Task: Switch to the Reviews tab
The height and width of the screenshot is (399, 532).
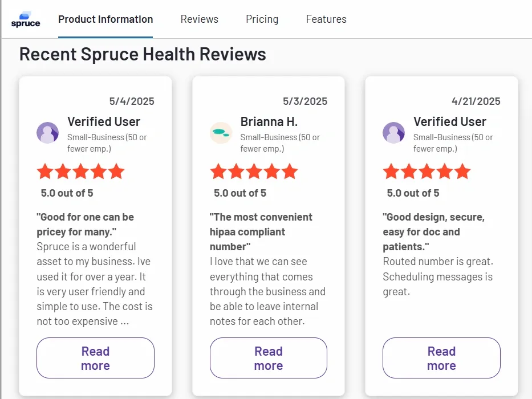Action: (199, 19)
